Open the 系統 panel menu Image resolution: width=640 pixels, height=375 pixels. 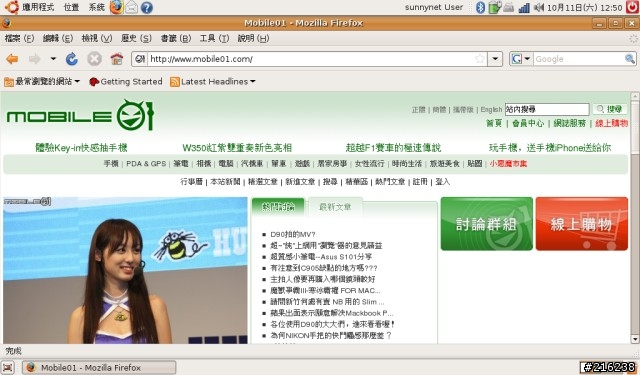pyautogui.click(x=96, y=7)
